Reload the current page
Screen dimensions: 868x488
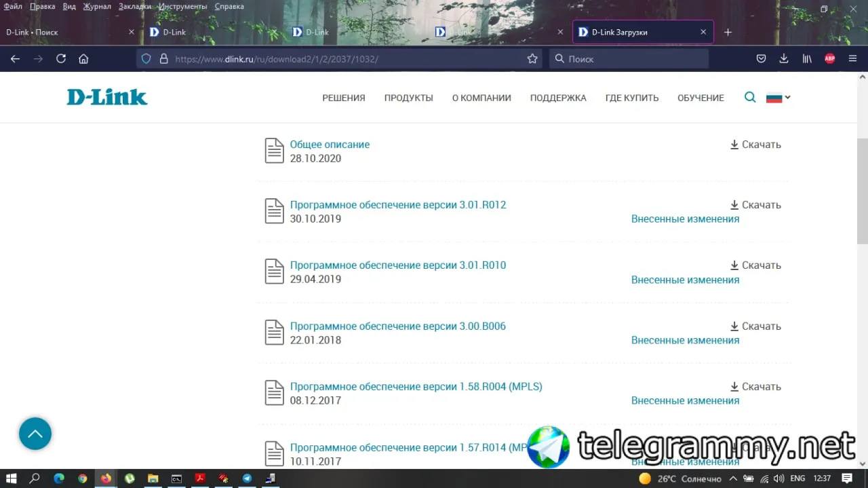[x=60, y=59]
